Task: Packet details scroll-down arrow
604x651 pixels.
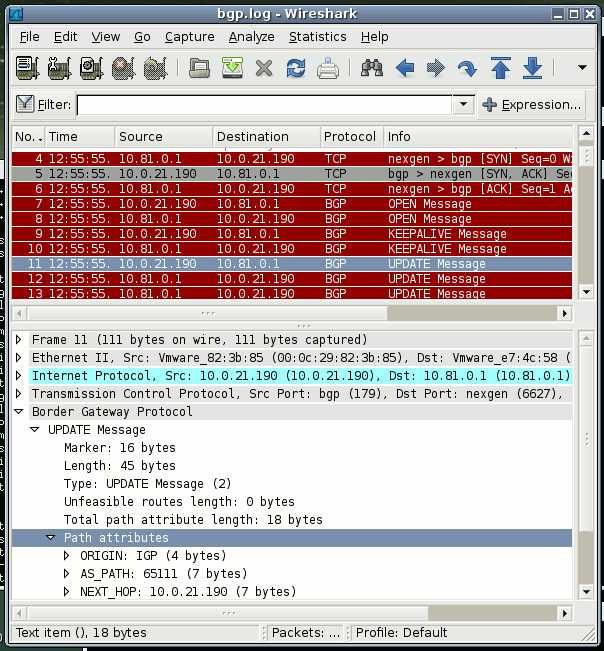Action: (x=586, y=592)
